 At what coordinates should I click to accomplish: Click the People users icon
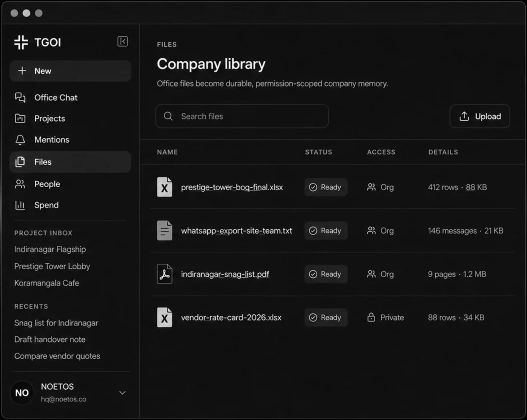click(20, 184)
